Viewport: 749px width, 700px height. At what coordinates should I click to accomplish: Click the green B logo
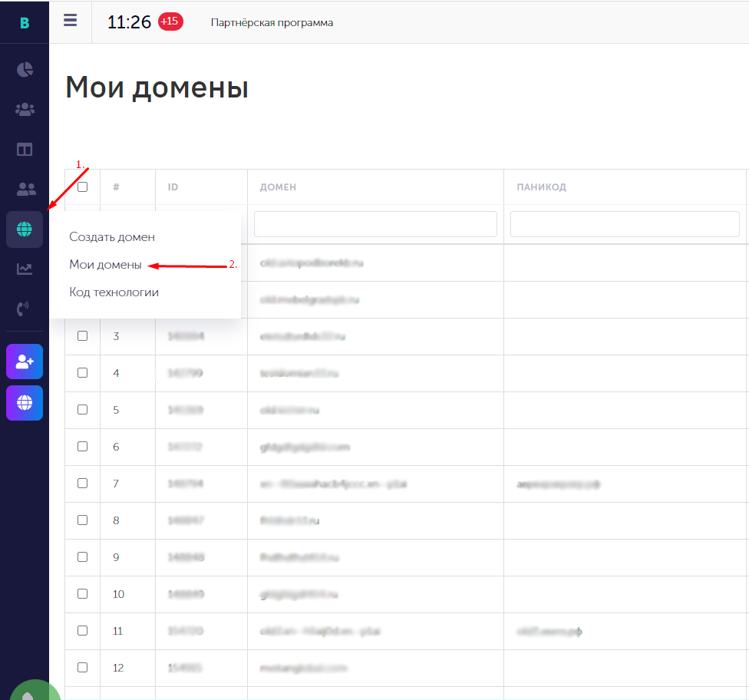[x=25, y=22]
